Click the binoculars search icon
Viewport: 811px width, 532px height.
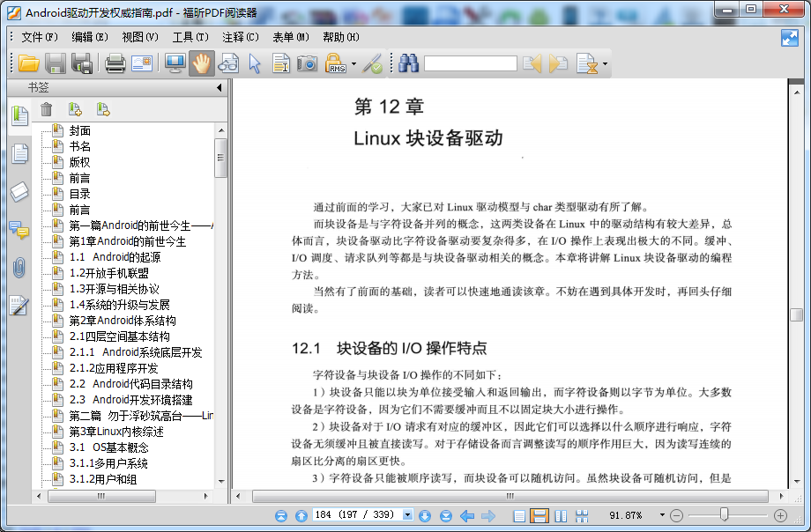(409, 63)
